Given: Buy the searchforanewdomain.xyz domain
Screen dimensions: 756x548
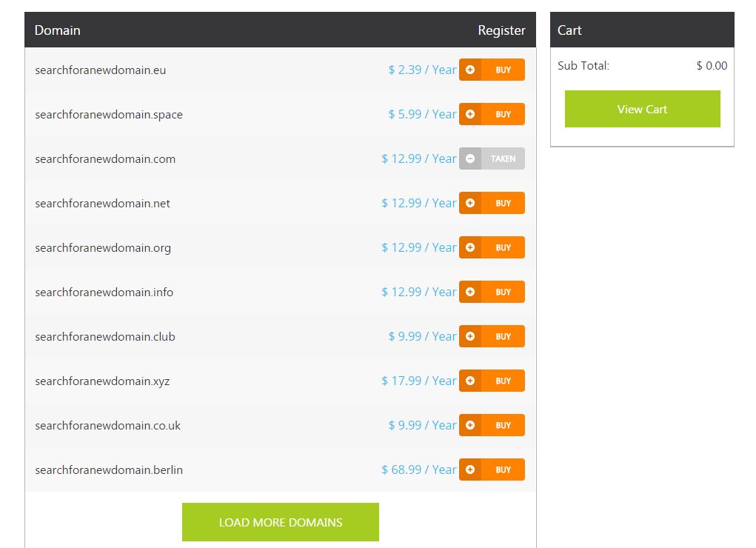Looking at the screenshot, I should [x=492, y=381].
